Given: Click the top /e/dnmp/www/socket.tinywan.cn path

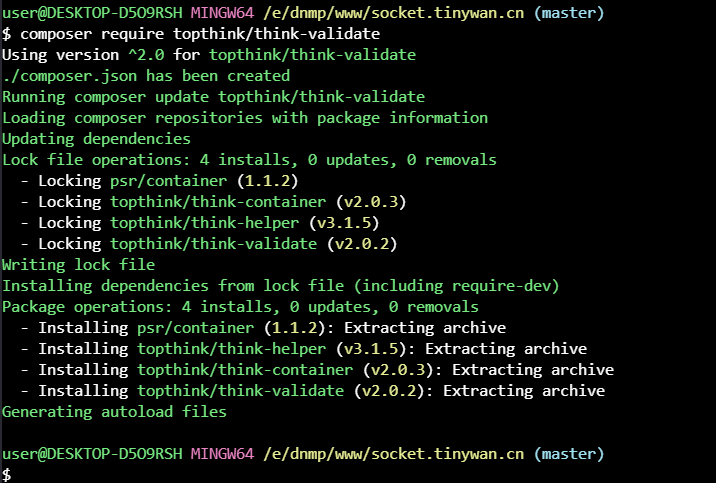Looking at the screenshot, I should tap(393, 13).
